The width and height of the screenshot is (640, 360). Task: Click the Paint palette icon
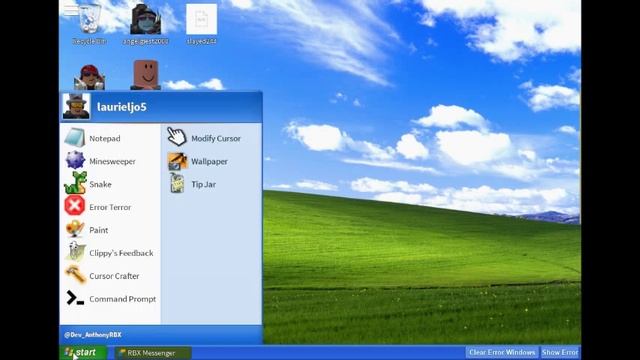(x=75, y=229)
